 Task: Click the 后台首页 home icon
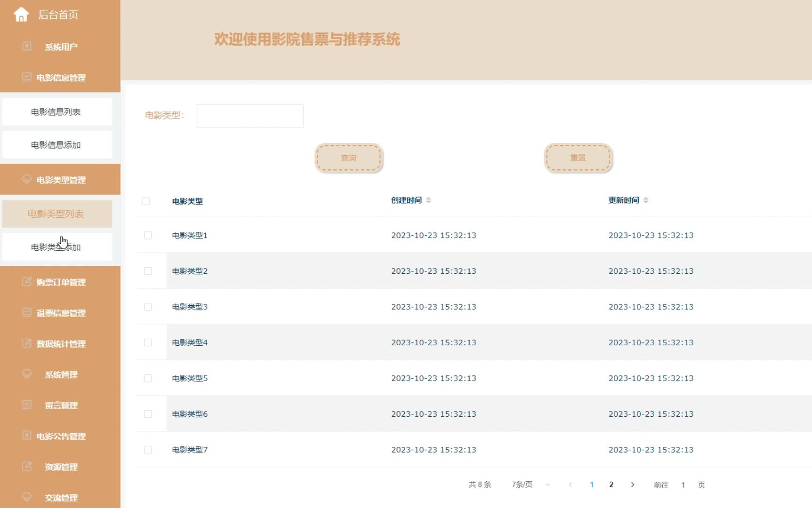[22, 15]
